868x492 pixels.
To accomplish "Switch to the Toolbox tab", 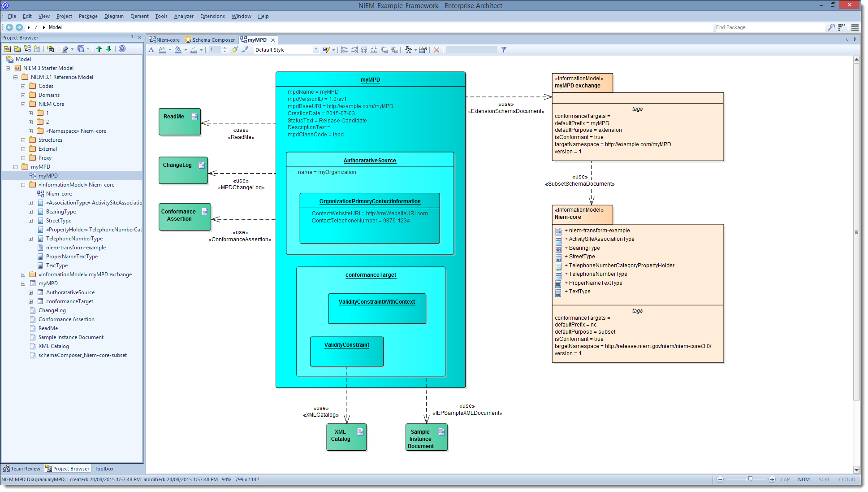I will click(x=104, y=469).
